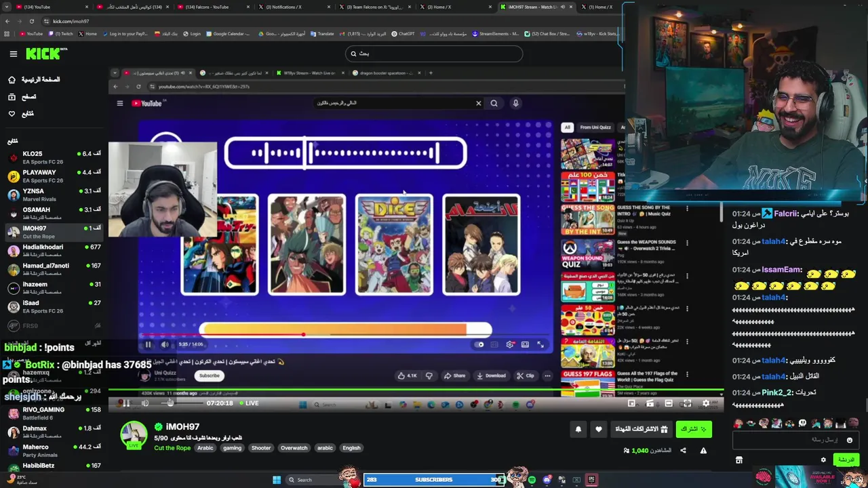Click Kick stream pause button
The image size is (868, 488).
(x=125, y=403)
